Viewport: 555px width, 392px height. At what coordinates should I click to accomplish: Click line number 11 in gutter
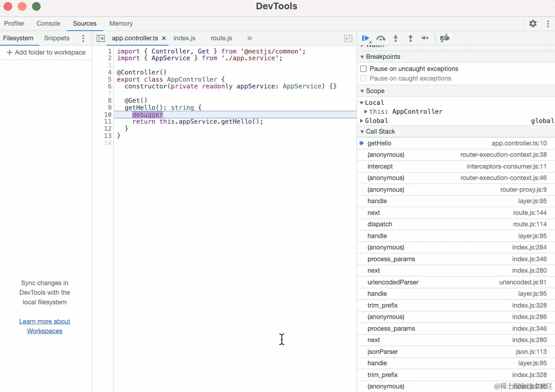tap(108, 121)
